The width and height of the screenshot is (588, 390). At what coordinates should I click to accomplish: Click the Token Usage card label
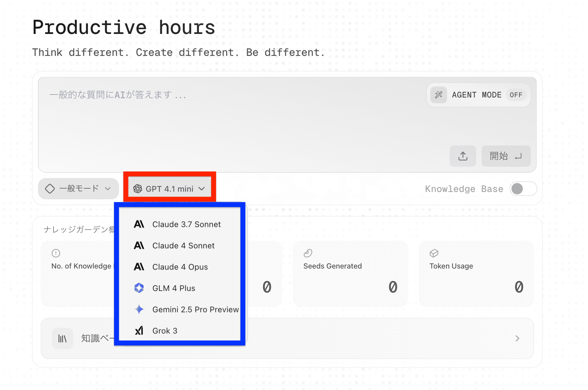[x=451, y=266]
